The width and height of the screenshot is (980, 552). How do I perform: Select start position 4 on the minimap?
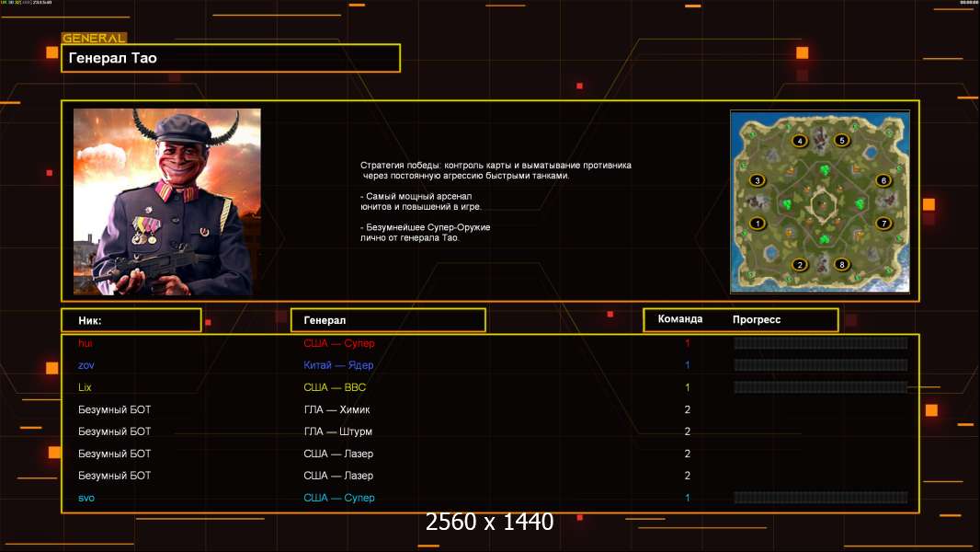[800, 141]
